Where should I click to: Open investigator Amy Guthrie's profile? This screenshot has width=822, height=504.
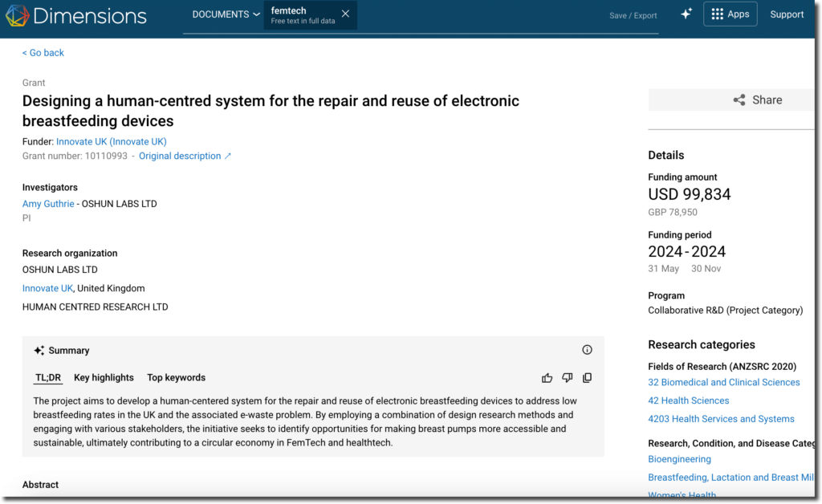click(x=48, y=204)
